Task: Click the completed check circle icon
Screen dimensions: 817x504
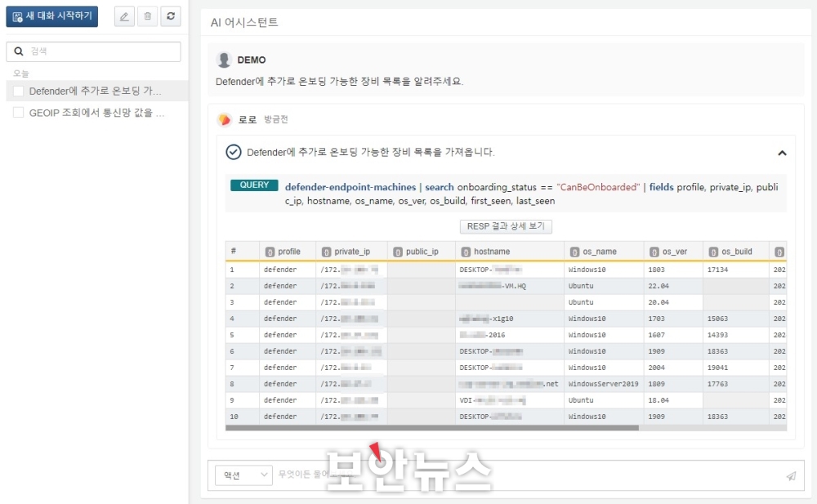Action: coord(234,152)
